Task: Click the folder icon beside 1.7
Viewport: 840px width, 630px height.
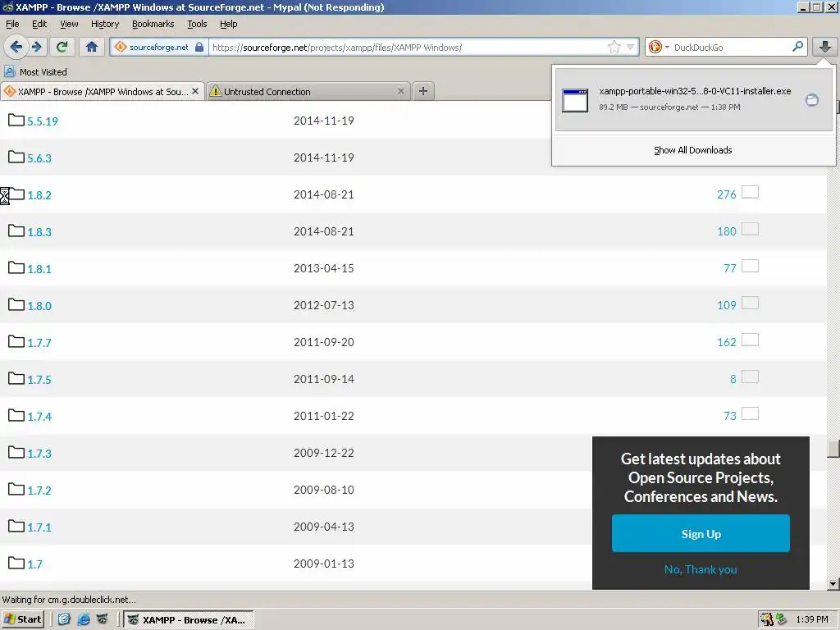Action: 16,563
